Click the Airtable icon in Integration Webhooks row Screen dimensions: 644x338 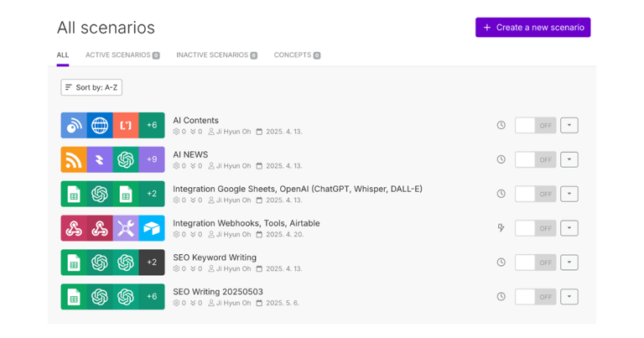pyautogui.click(x=152, y=228)
